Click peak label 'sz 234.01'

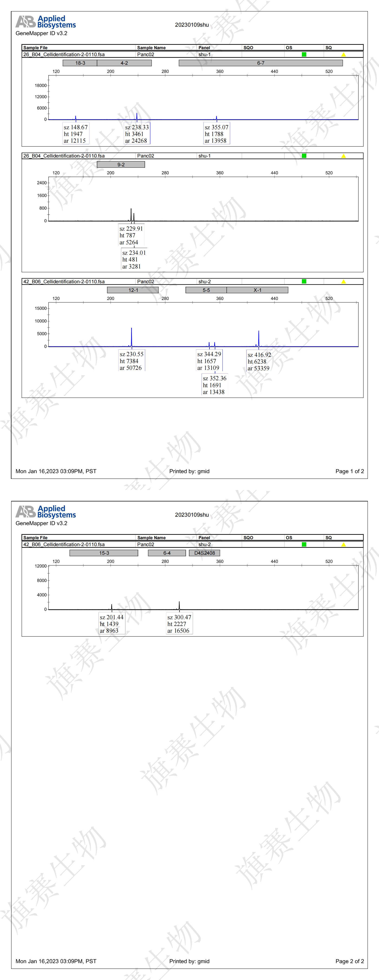point(134,253)
